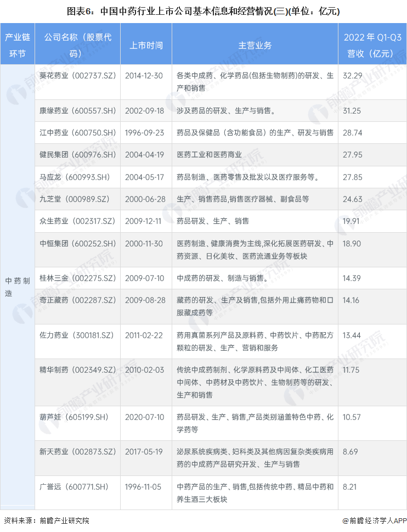Click business description 涉及药品的研发、生产与销售
The height and width of the screenshot is (532, 407).
click(226, 111)
